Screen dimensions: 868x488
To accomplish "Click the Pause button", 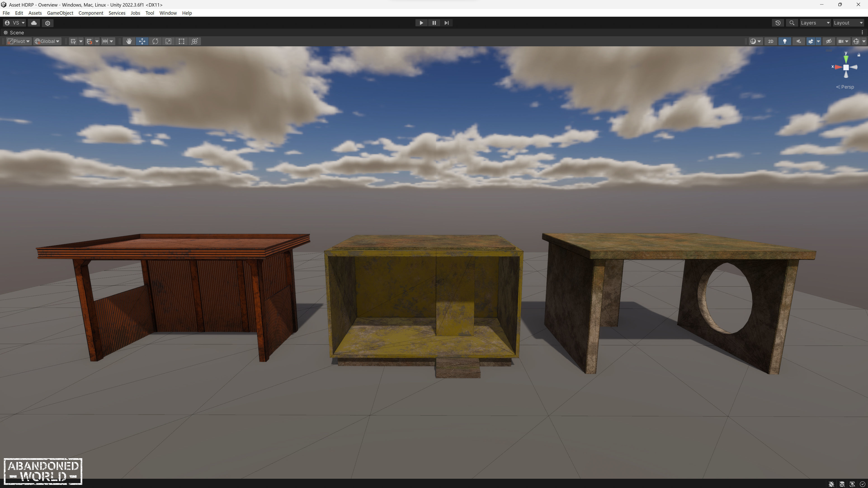I will coord(434,23).
